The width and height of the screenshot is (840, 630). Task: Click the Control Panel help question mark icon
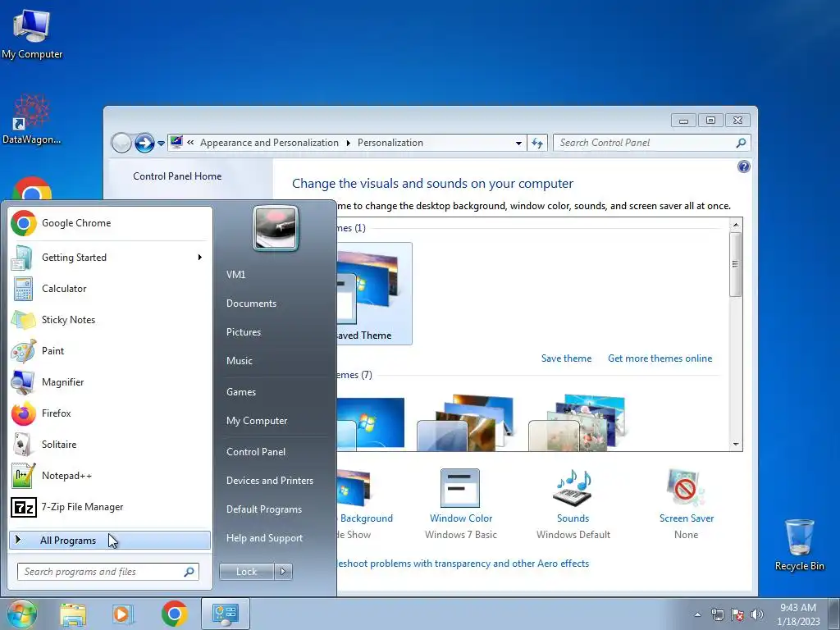(743, 167)
